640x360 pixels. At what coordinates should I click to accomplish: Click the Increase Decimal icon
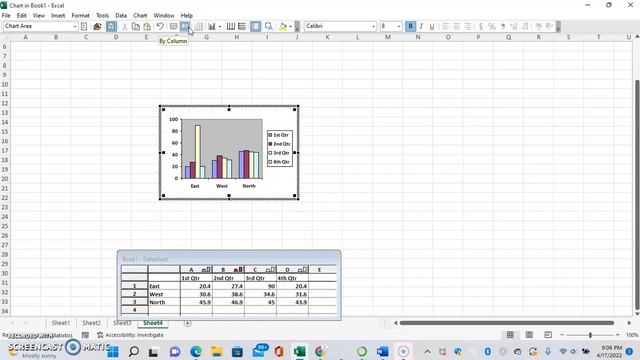point(514,26)
